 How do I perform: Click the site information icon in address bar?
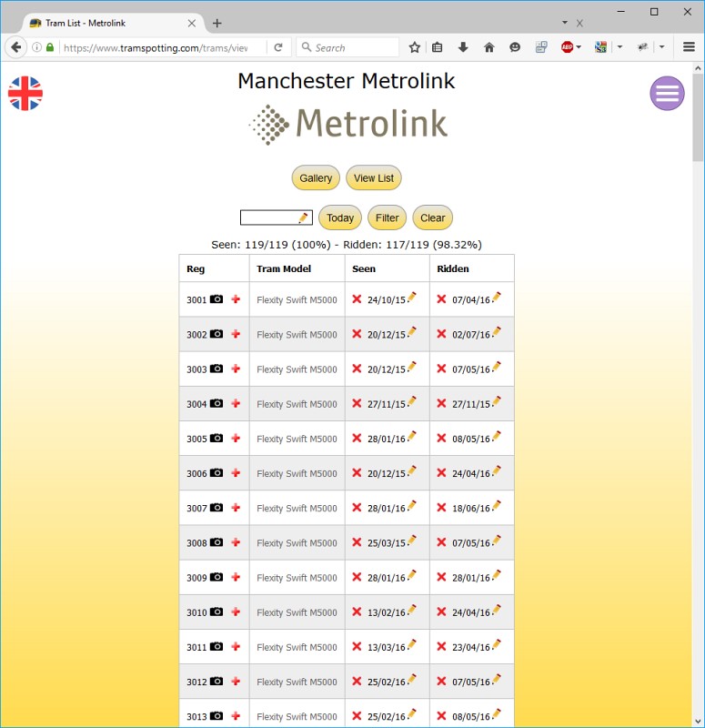point(36,47)
